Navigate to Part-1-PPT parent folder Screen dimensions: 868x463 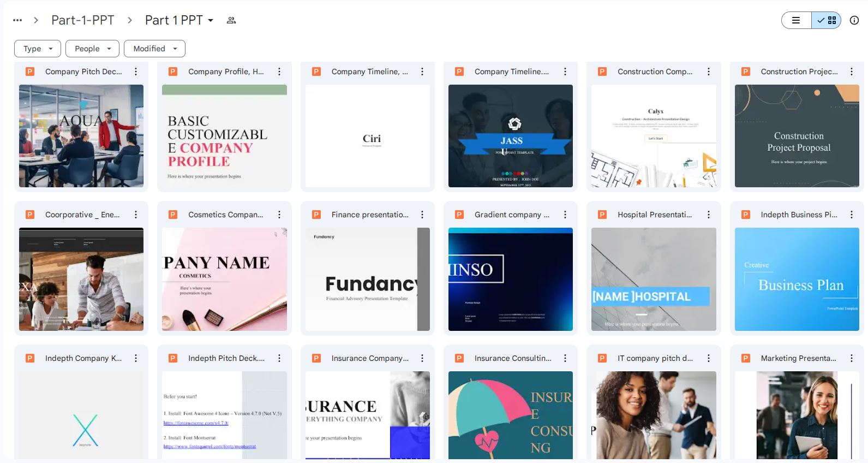tap(82, 20)
